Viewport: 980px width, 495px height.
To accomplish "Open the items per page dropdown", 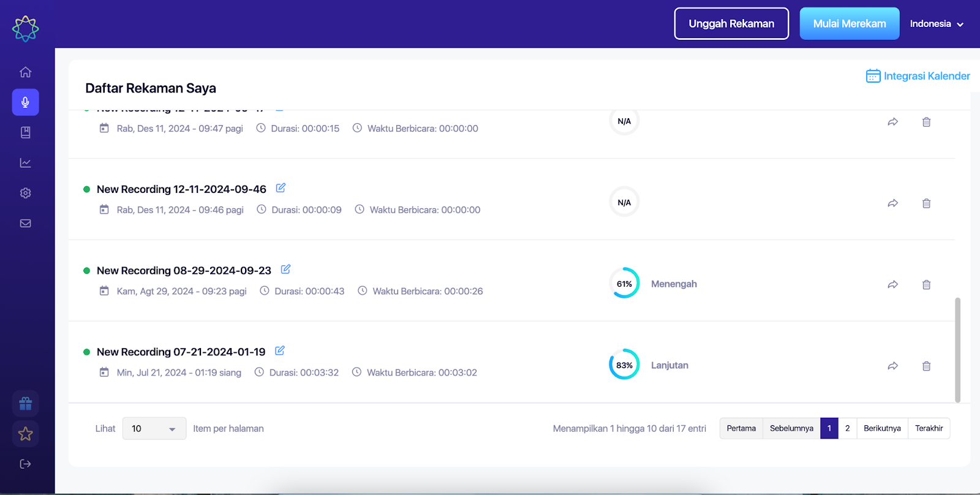I will (x=154, y=429).
